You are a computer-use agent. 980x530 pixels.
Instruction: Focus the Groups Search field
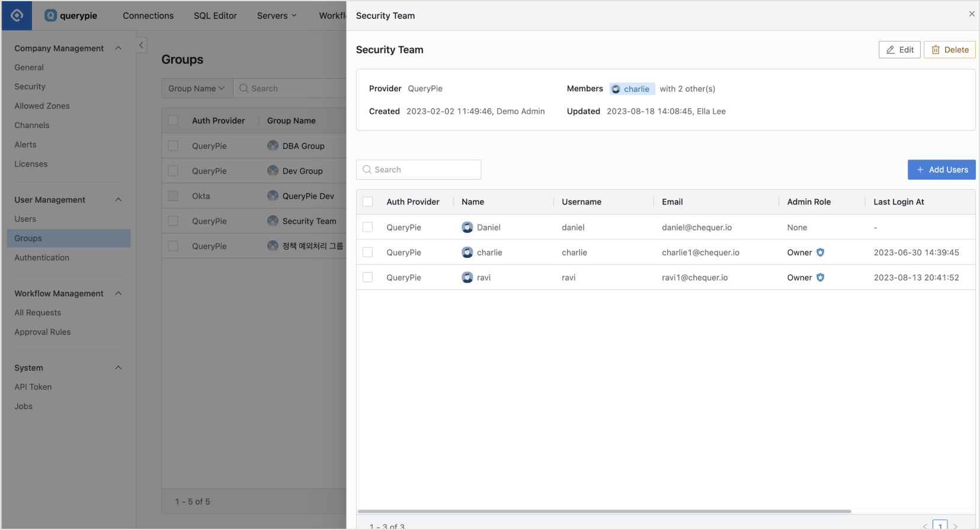tap(290, 88)
